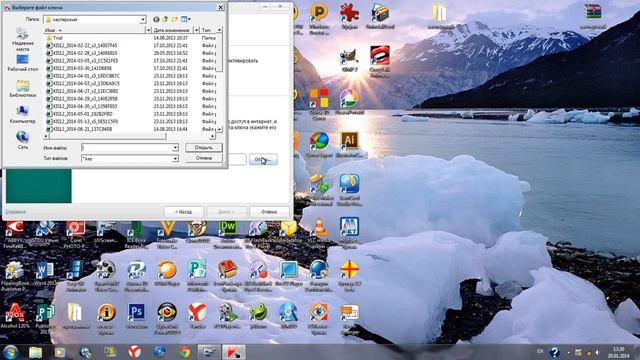640x360 pixels.
Task: Select the GIMP 2 desktop shortcut
Action: [x=349, y=61]
